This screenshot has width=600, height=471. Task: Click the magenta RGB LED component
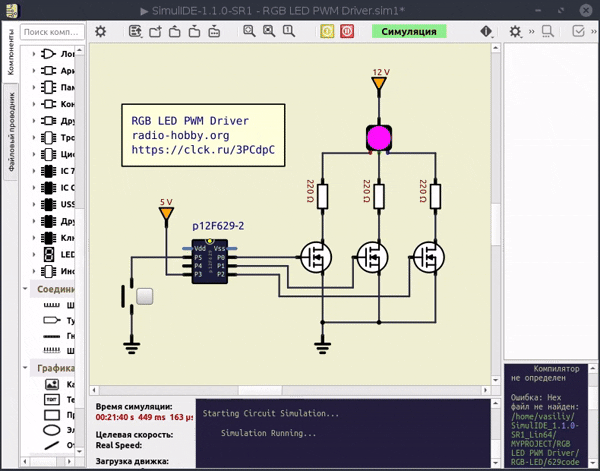click(379, 138)
